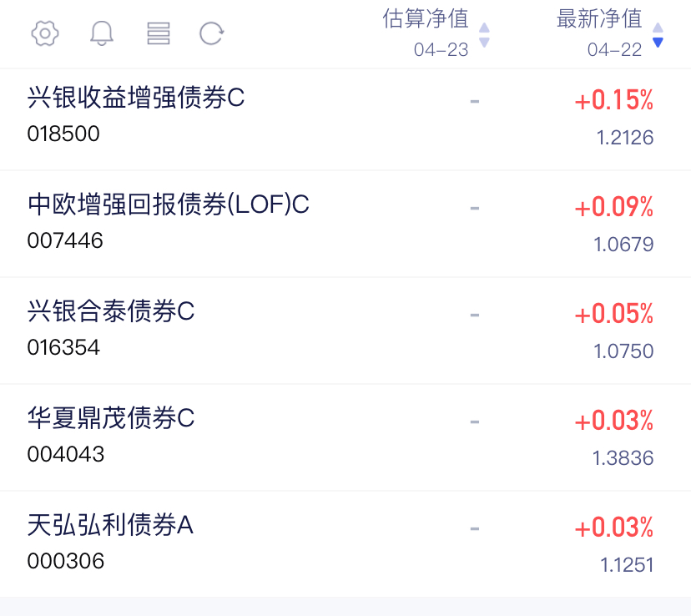This screenshot has width=691, height=616.
Task: Tap the +0.05% change for 兴银合泰债券C
Action: 614,314
